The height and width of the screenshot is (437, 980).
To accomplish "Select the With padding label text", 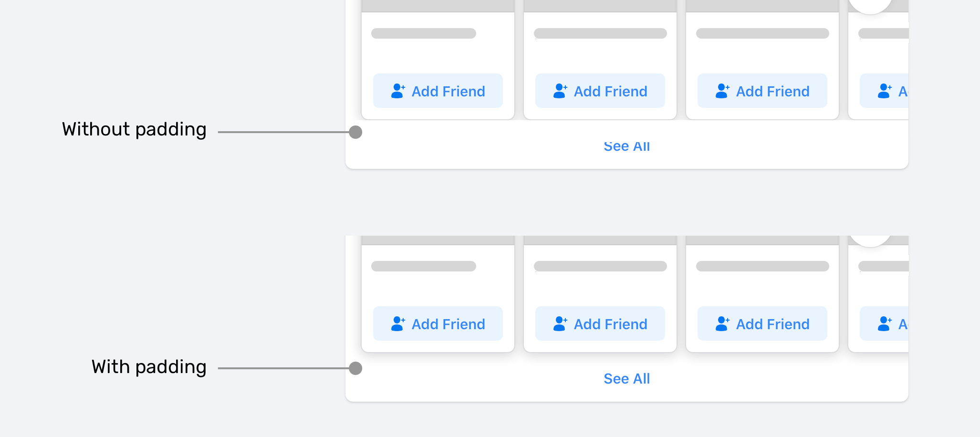I will pyautogui.click(x=149, y=367).
